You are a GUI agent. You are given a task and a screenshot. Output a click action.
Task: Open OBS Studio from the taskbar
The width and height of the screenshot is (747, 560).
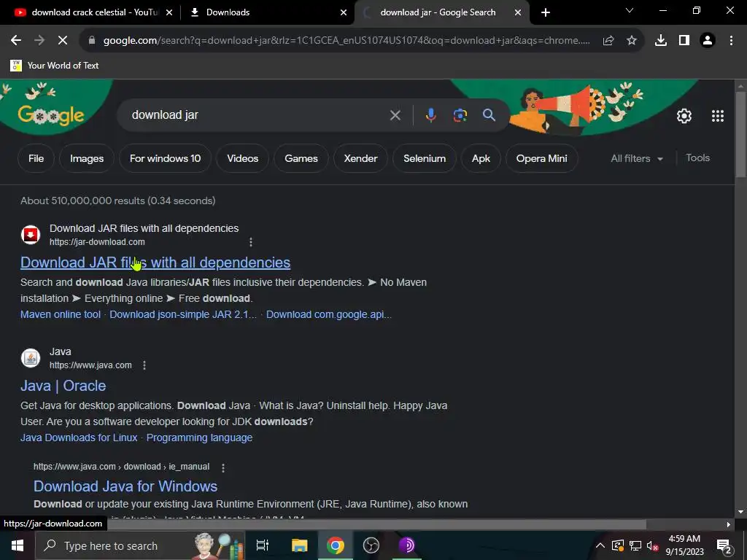371,545
